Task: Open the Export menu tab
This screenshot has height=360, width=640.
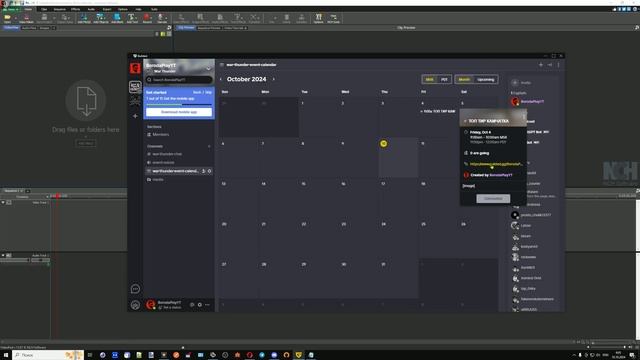Action: point(107,9)
